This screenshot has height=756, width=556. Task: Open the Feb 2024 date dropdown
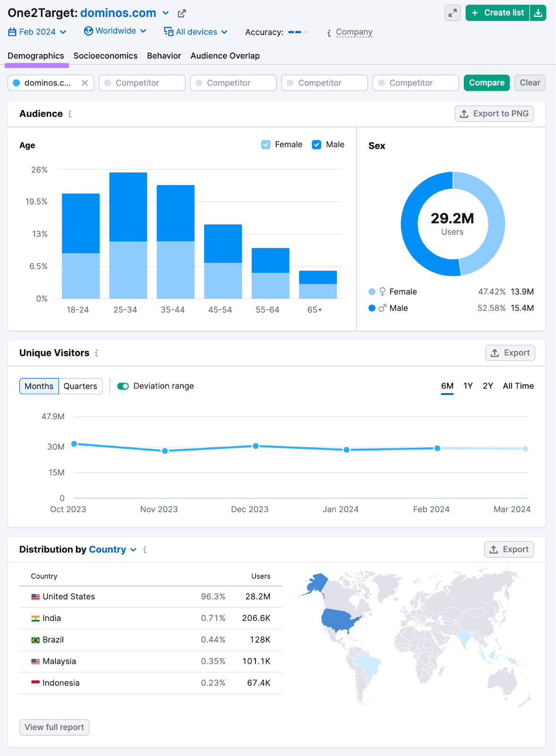(x=37, y=32)
